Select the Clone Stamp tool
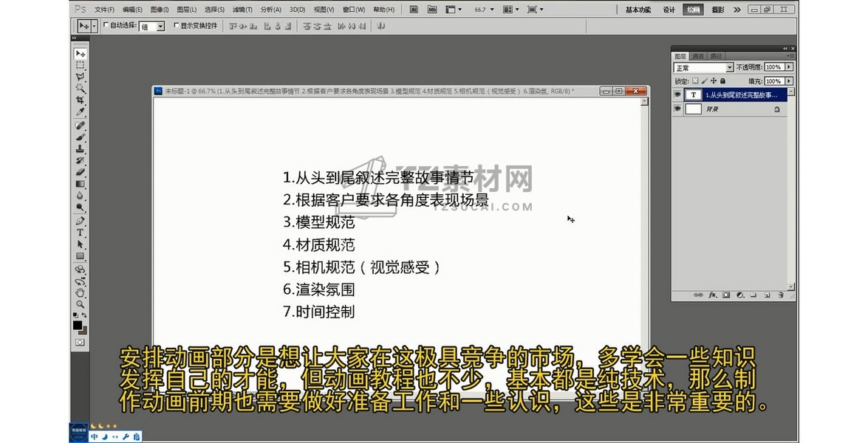The width and height of the screenshot is (868, 443). 81,148
